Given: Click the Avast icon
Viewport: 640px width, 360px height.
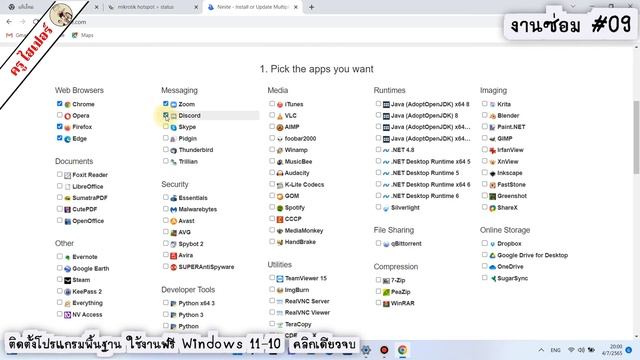Looking at the screenshot, I should [x=174, y=221].
